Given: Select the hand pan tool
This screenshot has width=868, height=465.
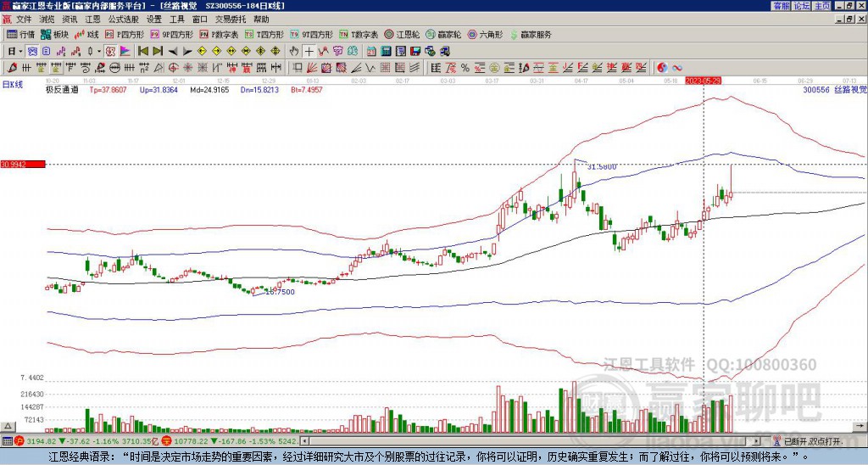Looking at the screenshot, I should pos(294,51).
